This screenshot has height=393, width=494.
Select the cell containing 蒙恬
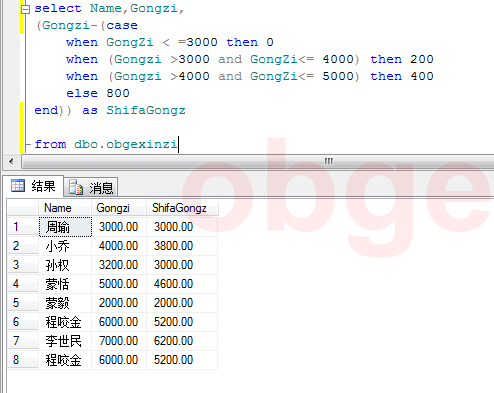point(65,284)
